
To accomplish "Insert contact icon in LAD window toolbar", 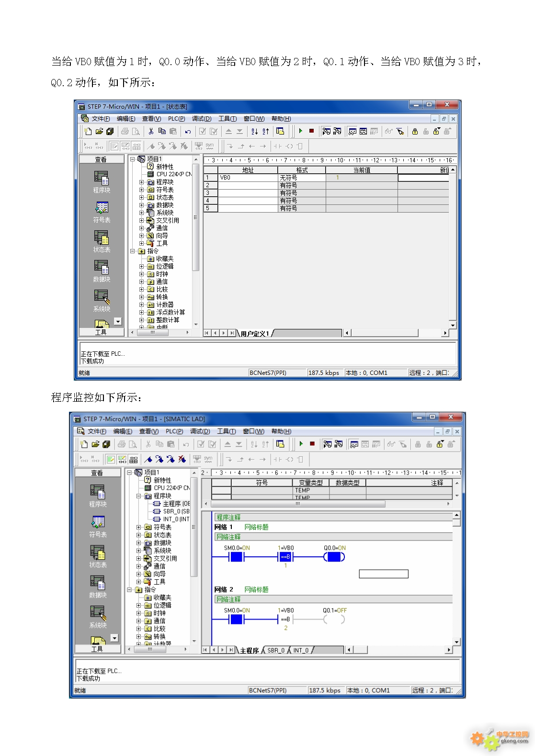I will [278, 459].
